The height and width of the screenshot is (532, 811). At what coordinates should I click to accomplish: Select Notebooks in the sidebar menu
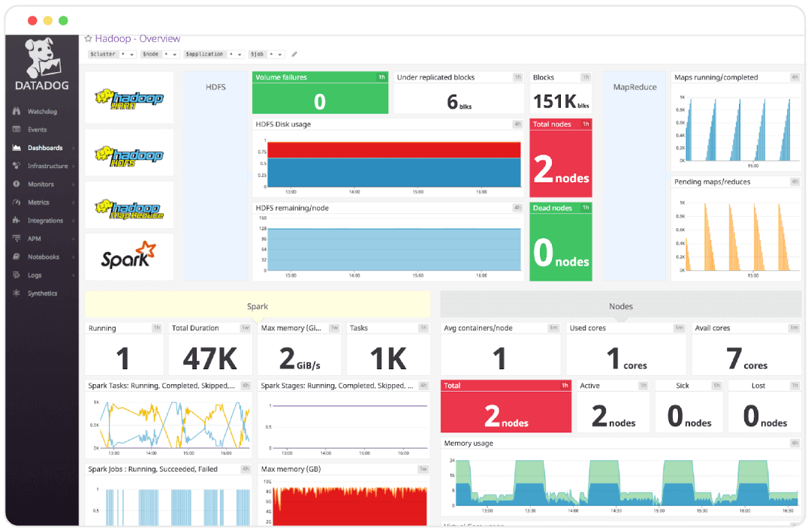tap(26, 257)
